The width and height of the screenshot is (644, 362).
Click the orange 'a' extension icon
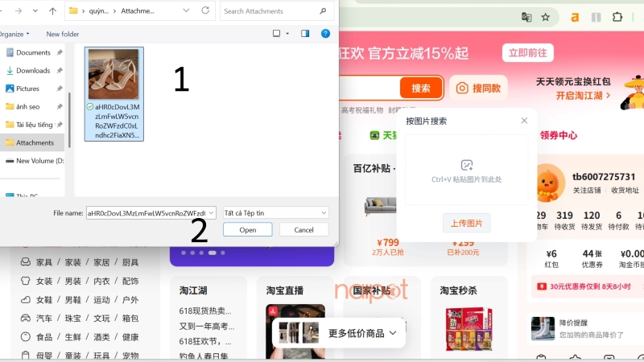point(575,17)
